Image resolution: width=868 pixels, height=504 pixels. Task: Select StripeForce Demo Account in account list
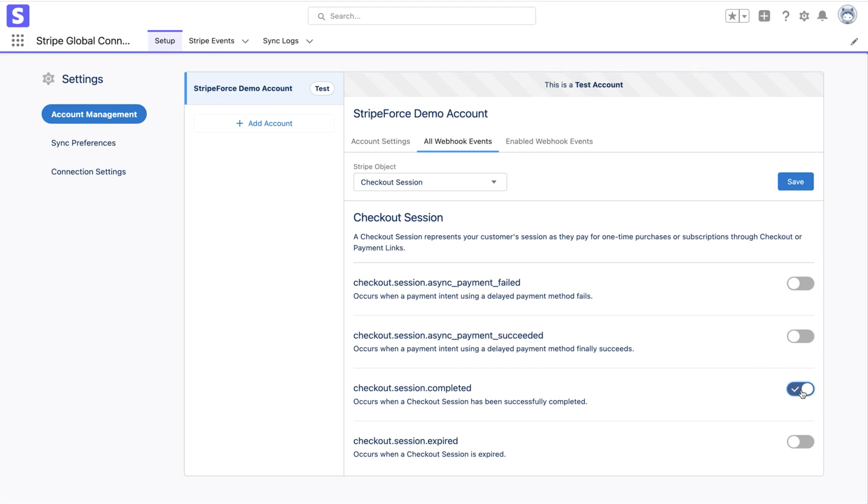pos(264,88)
